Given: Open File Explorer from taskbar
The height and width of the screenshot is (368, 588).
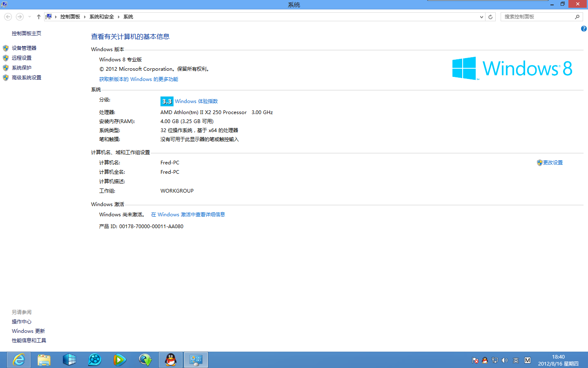Looking at the screenshot, I should 44,360.
